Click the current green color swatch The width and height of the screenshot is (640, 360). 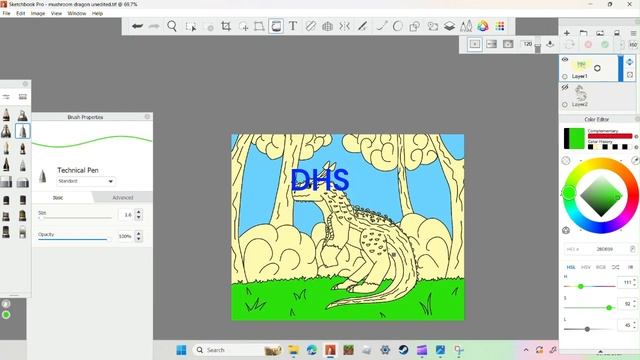[577, 138]
